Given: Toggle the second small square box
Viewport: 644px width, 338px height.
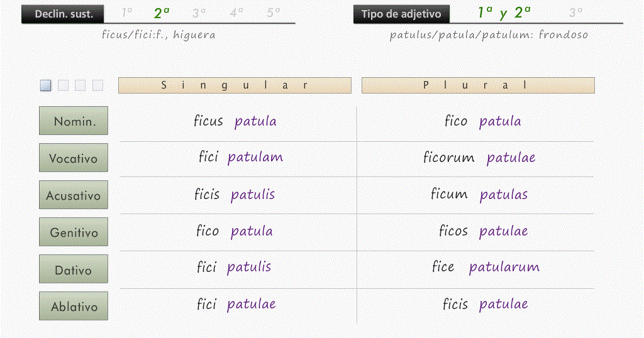Looking at the screenshot, I should tap(63, 85).
